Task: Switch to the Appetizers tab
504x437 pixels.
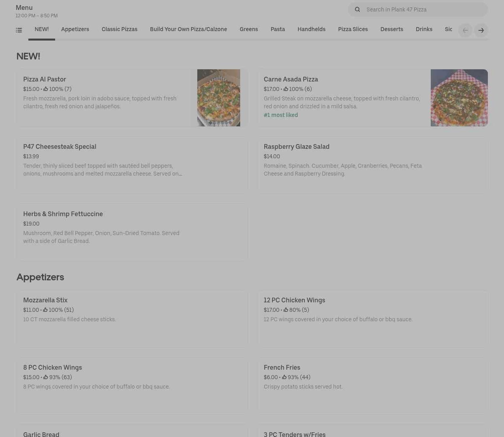Action: click(75, 30)
